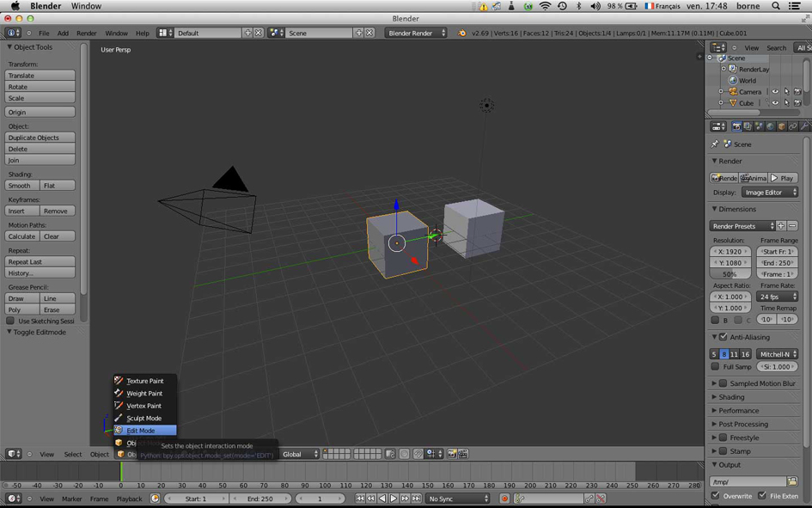812x508 pixels.
Task: Choose Edit Mode from the mode menu
Action: coord(144,431)
